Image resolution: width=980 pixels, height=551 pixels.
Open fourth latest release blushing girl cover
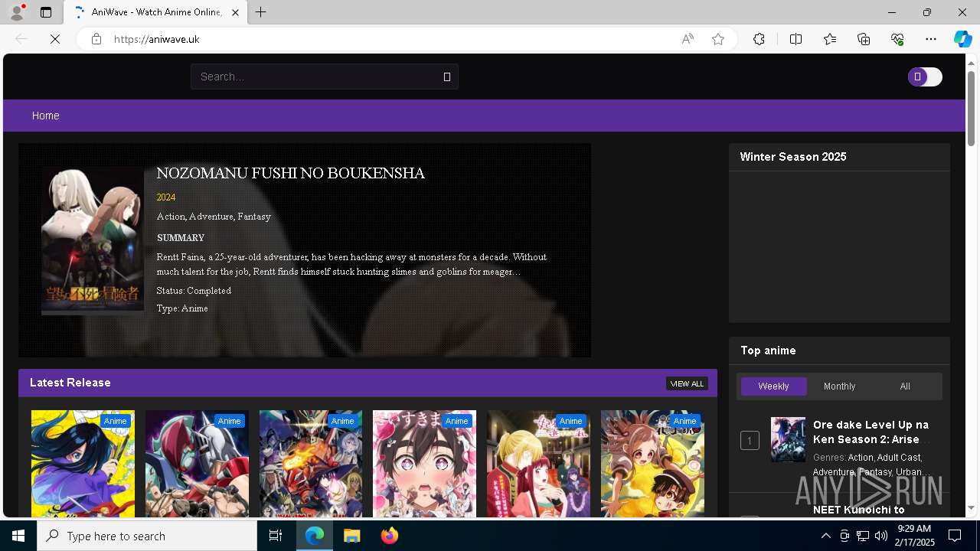(x=424, y=464)
